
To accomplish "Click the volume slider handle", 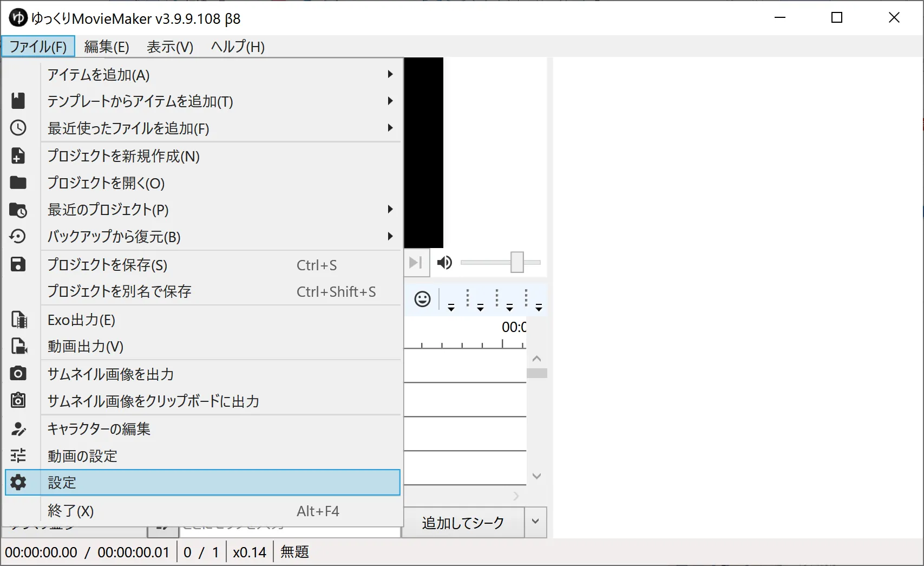I will coord(517,262).
